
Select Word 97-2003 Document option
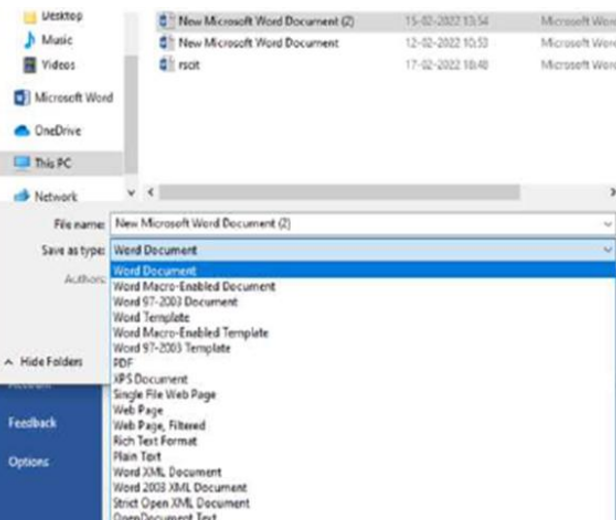pos(175,302)
